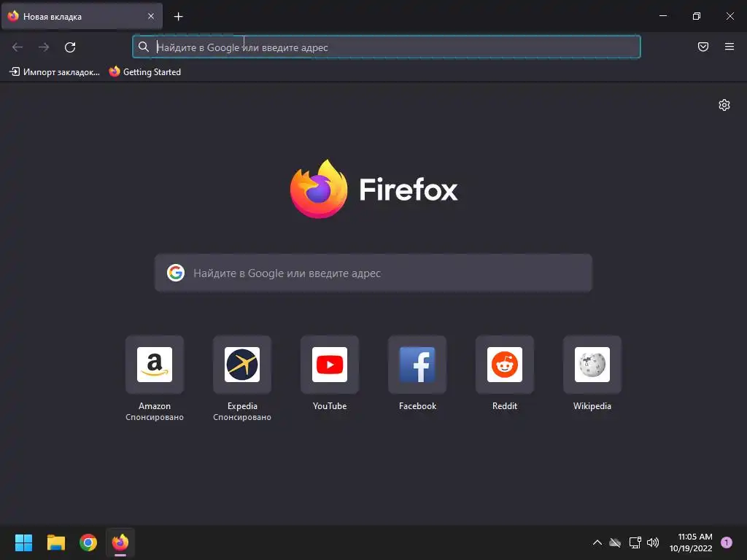Click the Expedia label text

coord(242,406)
